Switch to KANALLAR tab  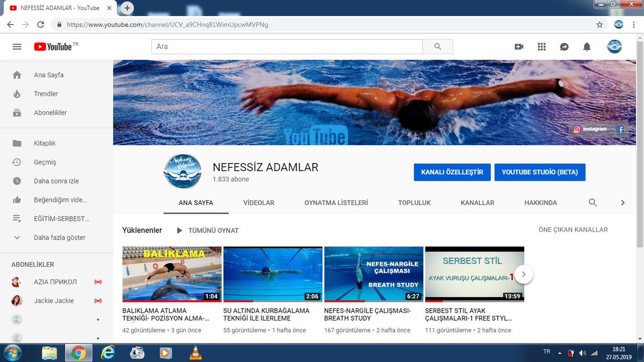(x=477, y=203)
